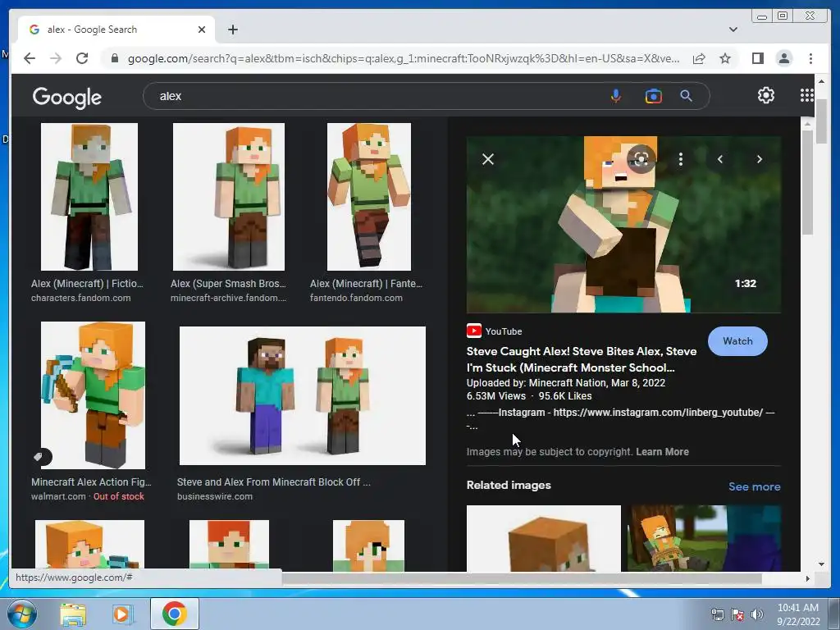840x630 pixels.
Task: Open Google Lens on the preview image
Action: click(x=641, y=158)
